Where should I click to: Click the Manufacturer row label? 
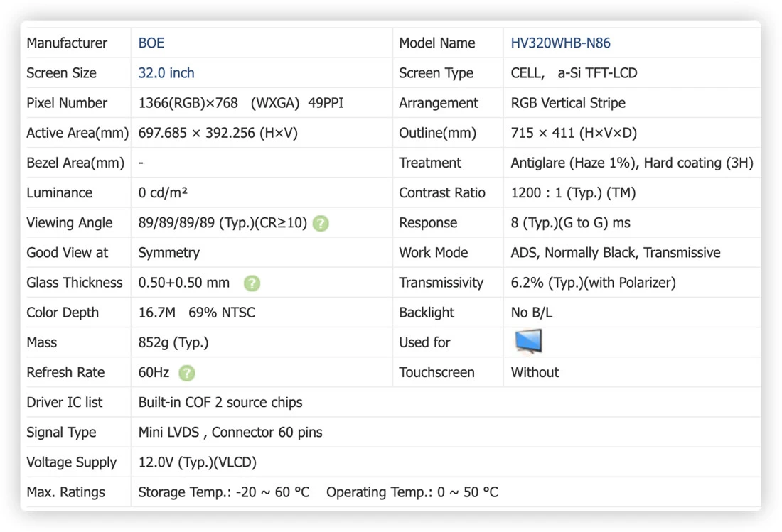point(67,43)
